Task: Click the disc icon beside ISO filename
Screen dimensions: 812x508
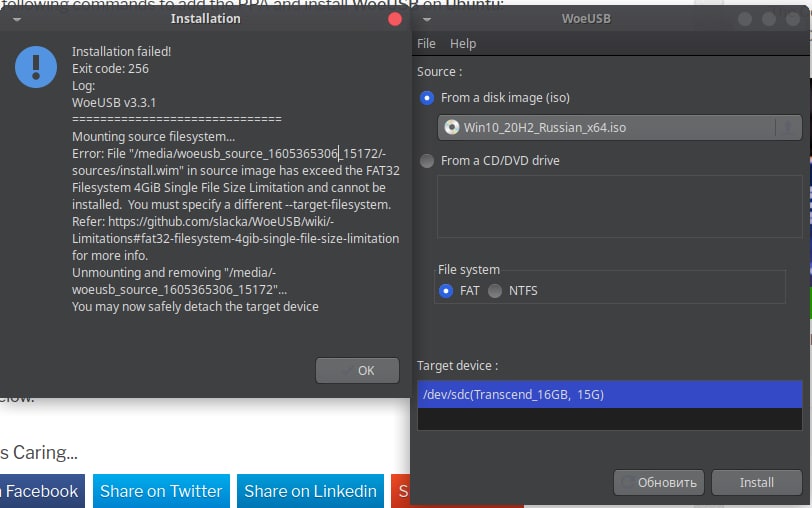Action: tap(452, 127)
